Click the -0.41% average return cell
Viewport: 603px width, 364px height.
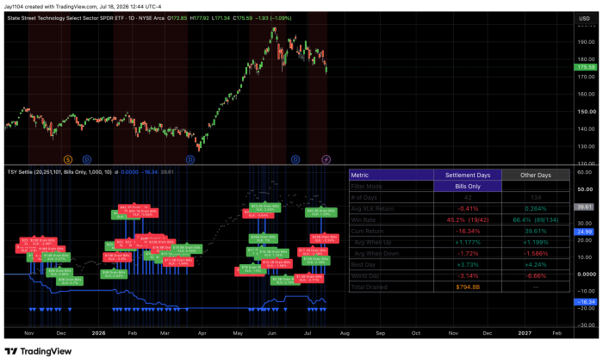tap(468, 209)
